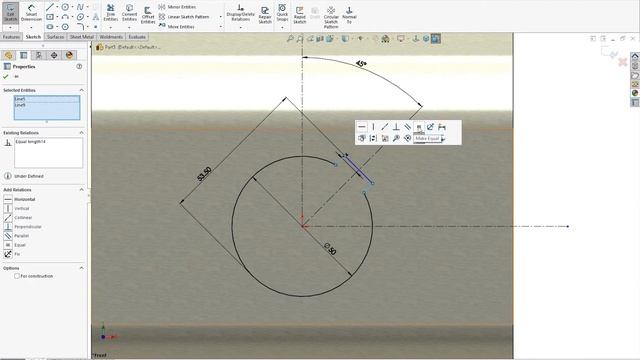
Task: Click the Exit Sketch button
Action: point(11,13)
